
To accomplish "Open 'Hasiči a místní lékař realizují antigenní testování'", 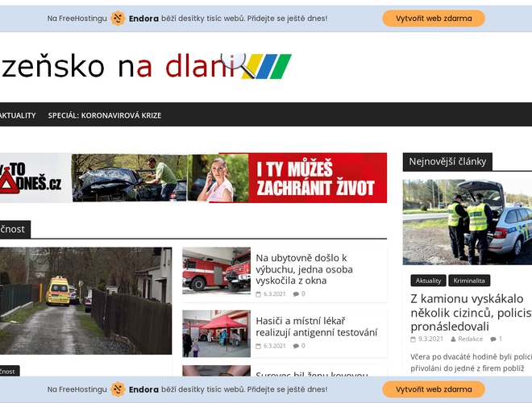I will click(316, 326).
